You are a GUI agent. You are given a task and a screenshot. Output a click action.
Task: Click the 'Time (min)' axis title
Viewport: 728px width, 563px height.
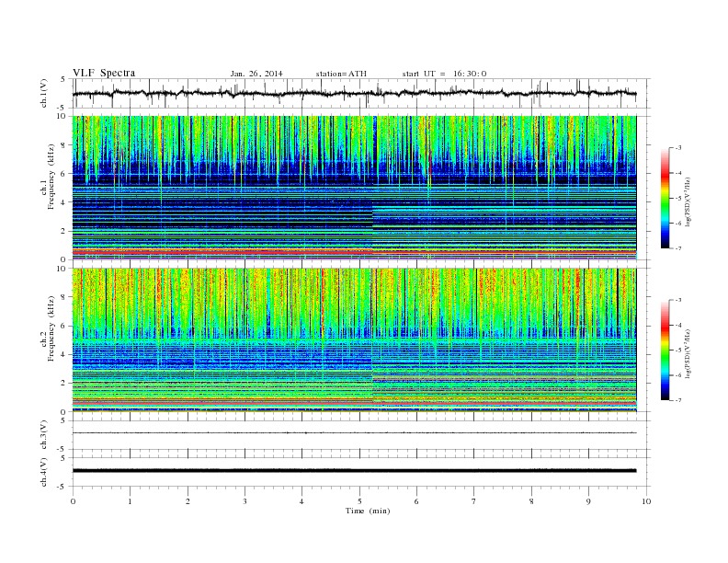pyautogui.click(x=368, y=511)
